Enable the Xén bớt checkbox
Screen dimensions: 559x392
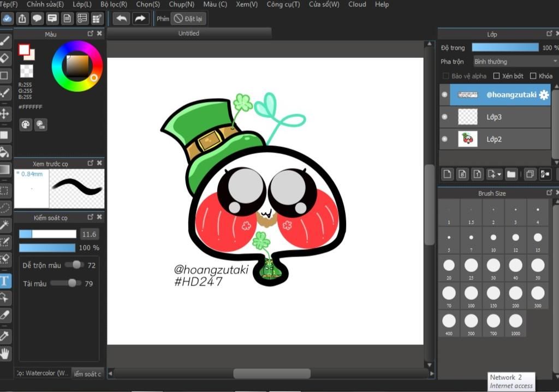coord(496,76)
